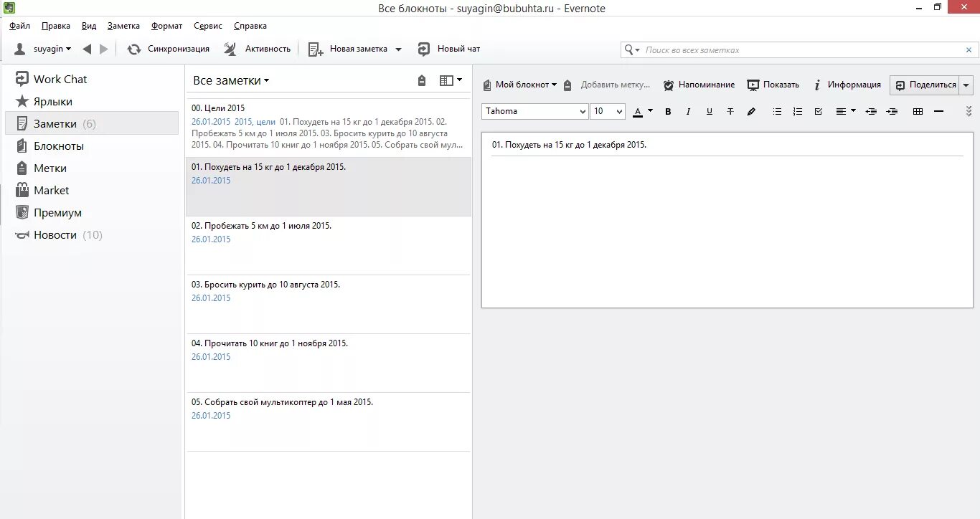Insert a checkbox
This screenshot has height=519, width=980.
coord(819,112)
